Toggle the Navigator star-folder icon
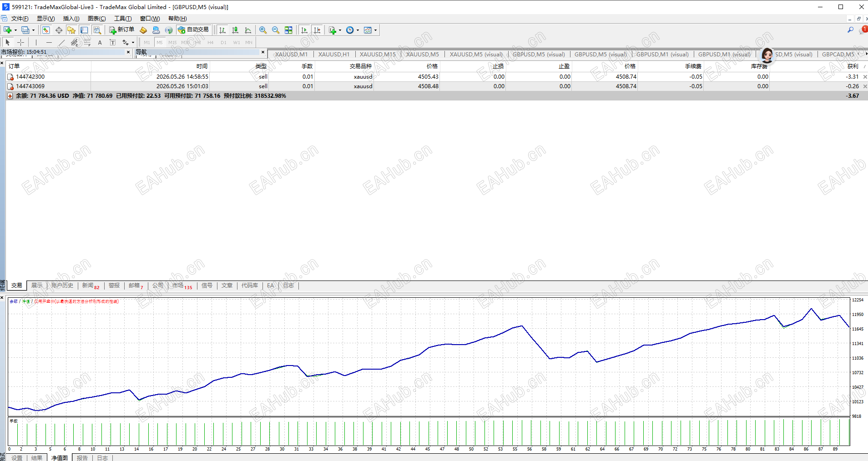Screen dimensions: 868x461 (x=71, y=30)
